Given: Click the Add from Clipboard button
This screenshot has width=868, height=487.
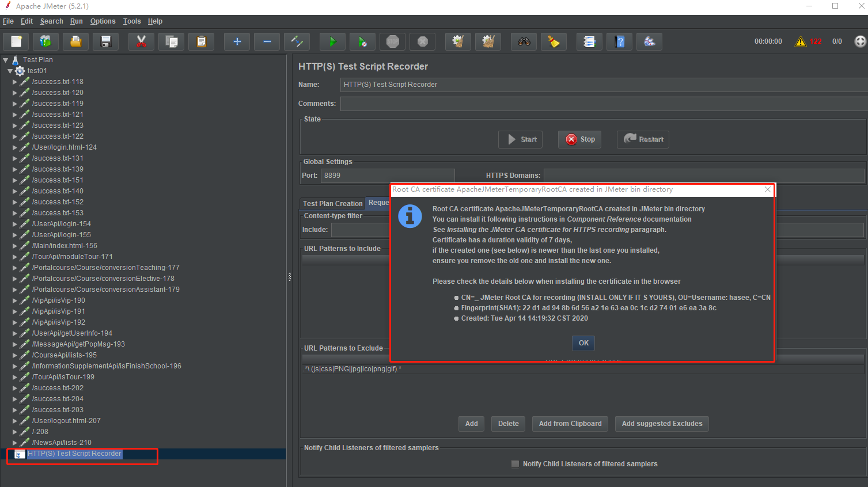Looking at the screenshot, I should pyautogui.click(x=570, y=424).
